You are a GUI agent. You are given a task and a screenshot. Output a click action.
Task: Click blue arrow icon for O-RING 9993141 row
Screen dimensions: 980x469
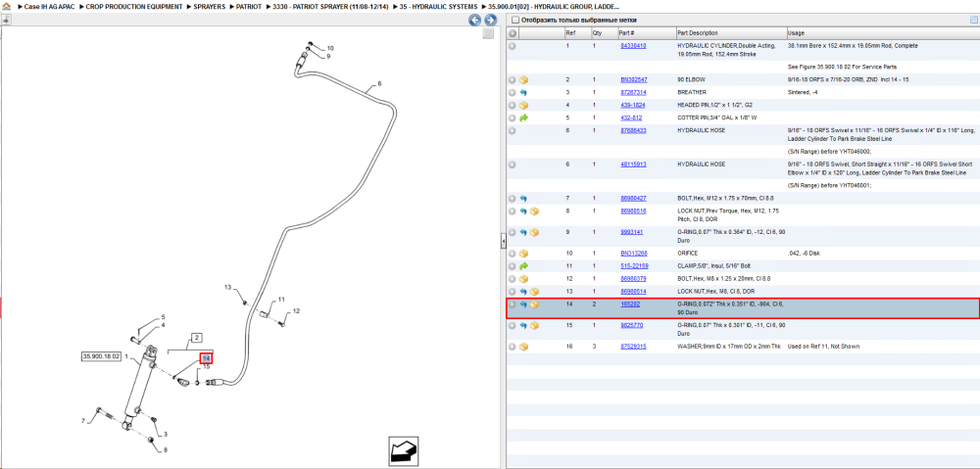(x=523, y=232)
